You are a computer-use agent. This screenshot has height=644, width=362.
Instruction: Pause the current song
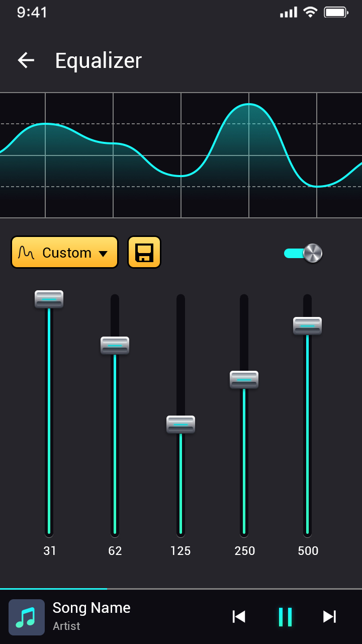coord(285,616)
